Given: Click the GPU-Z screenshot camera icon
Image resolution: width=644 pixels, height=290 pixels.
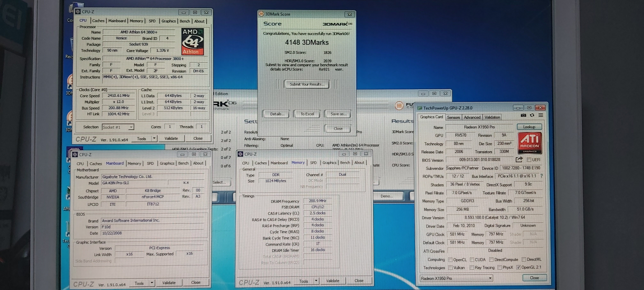Looking at the screenshot, I should click(523, 115).
